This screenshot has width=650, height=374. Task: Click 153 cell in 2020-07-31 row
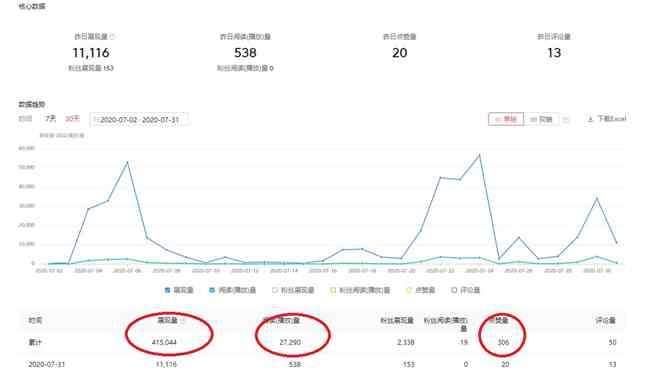pyautogui.click(x=409, y=364)
